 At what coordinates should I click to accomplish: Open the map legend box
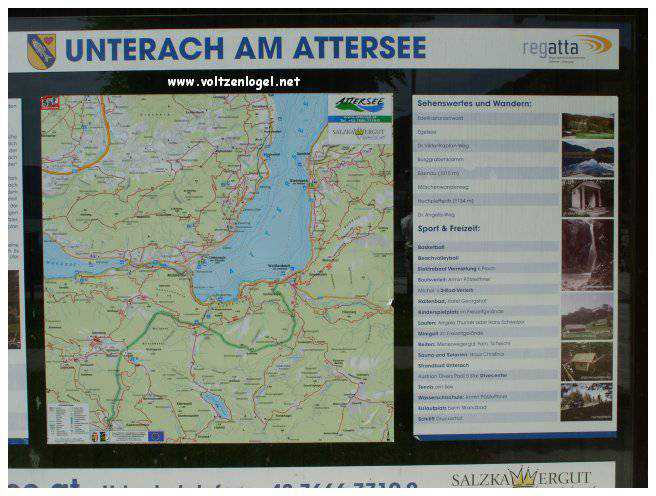click(x=68, y=423)
